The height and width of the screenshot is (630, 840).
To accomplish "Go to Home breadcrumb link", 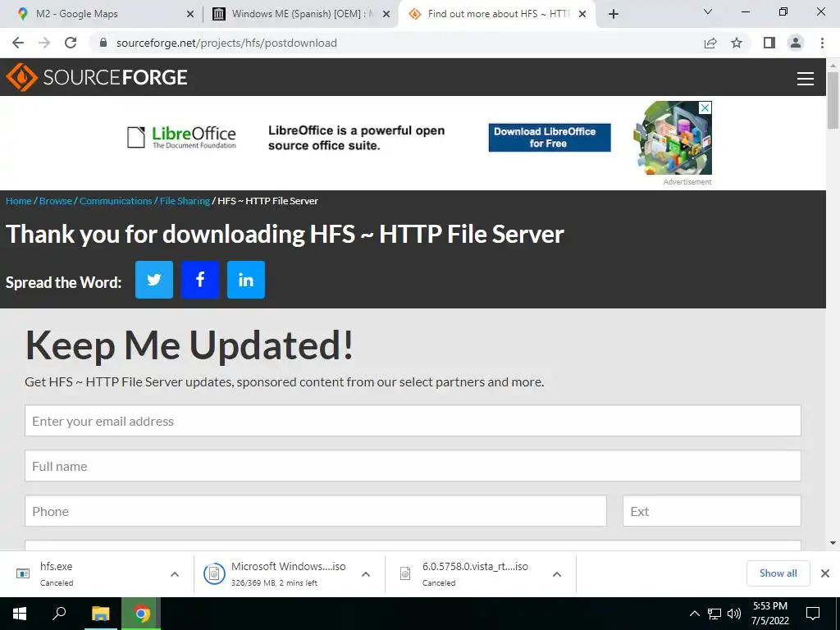I will tap(19, 201).
